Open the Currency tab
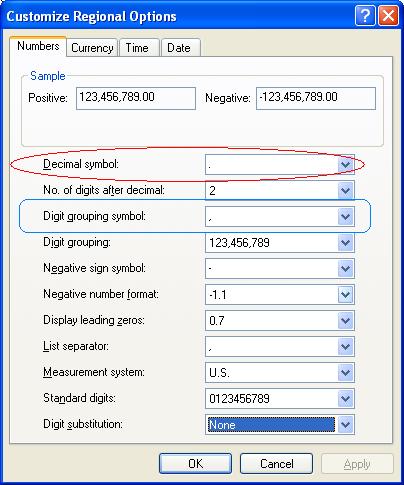The width and height of the screenshot is (404, 485). [x=92, y=48]
